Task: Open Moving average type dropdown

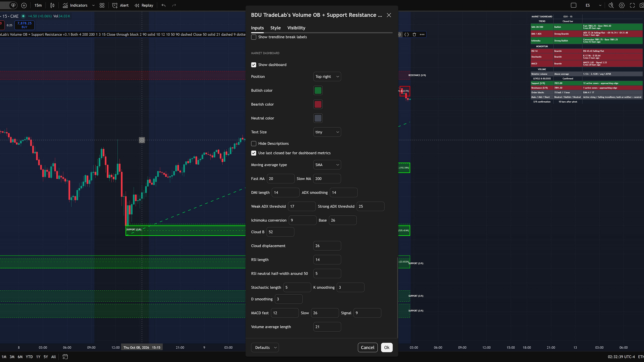Action: click(x=327, y=165)
